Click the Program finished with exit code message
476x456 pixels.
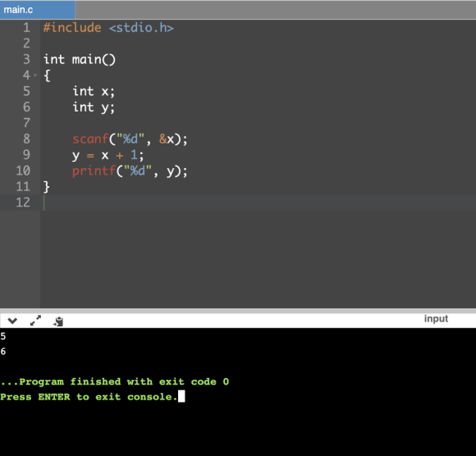pos(115,381)
